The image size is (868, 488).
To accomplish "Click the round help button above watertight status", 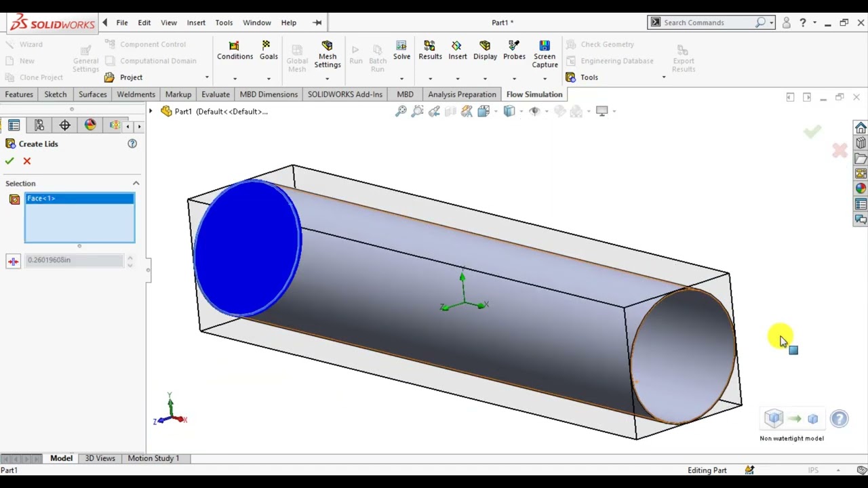I will 839,419.
